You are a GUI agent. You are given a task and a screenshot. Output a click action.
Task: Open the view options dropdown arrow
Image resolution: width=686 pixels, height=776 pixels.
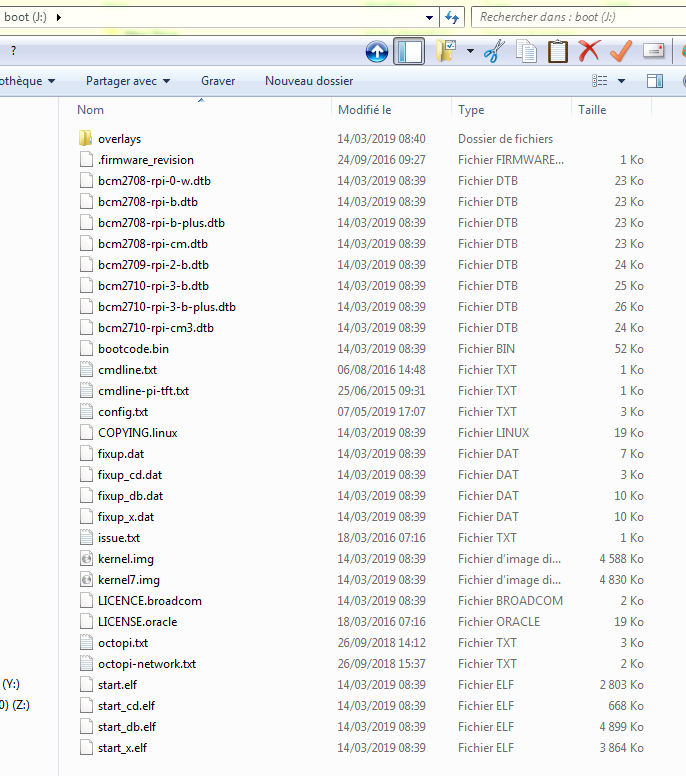pos(622,81)
